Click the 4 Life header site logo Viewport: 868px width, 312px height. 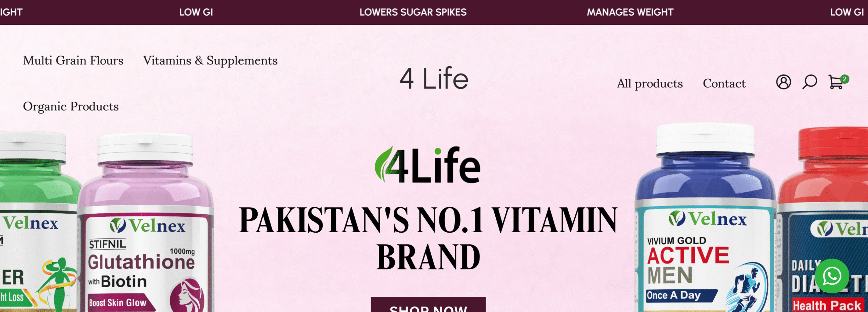(x=434, y=78)
